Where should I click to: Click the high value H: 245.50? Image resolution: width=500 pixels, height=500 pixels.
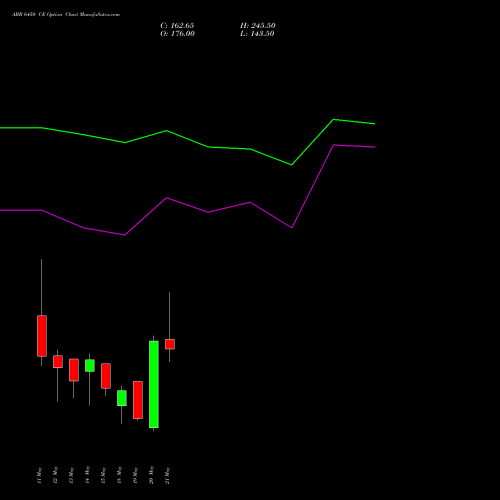258,26
